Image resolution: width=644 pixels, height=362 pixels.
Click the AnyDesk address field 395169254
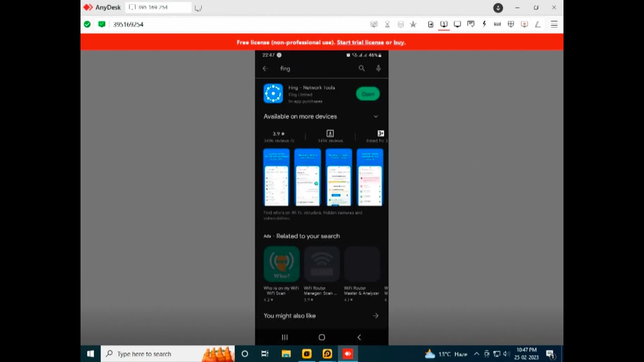(128, 24)
